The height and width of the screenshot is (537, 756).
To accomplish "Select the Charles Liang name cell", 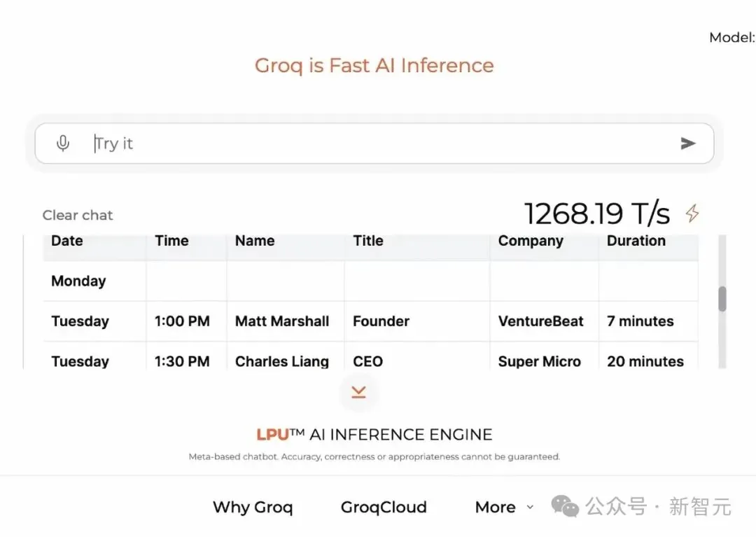I will (x=282, y=361).
